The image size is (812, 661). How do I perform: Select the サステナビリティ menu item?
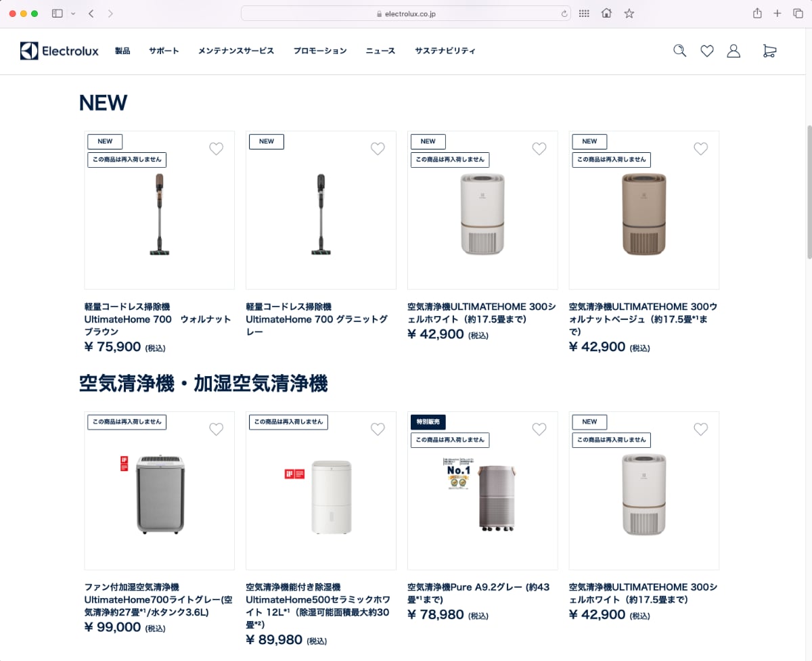(x=445, y=51)
